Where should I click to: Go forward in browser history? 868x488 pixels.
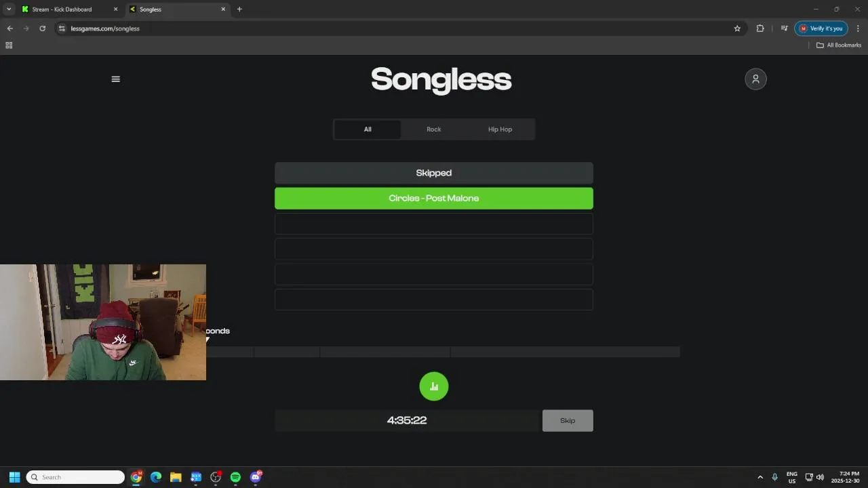[x=26, y=28]
